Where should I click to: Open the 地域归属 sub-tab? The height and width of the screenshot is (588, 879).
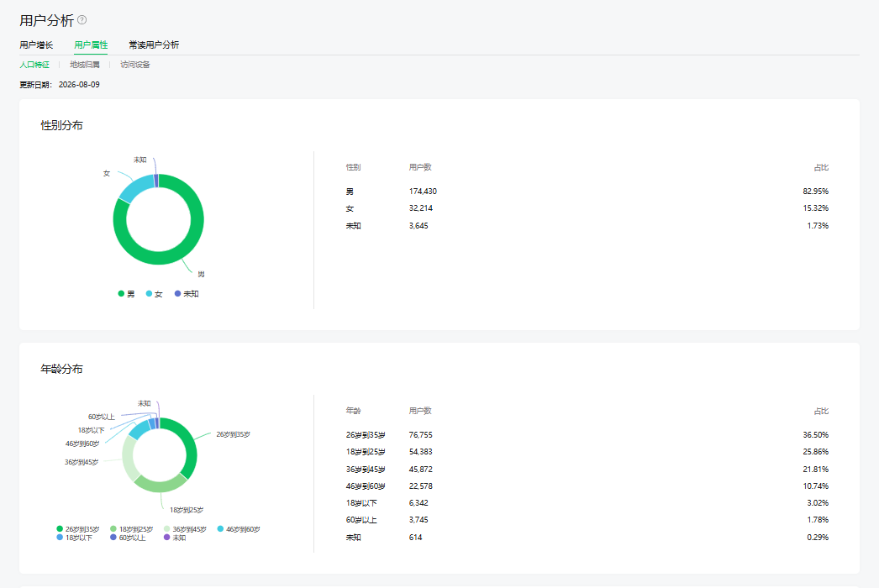coord(85,65)
